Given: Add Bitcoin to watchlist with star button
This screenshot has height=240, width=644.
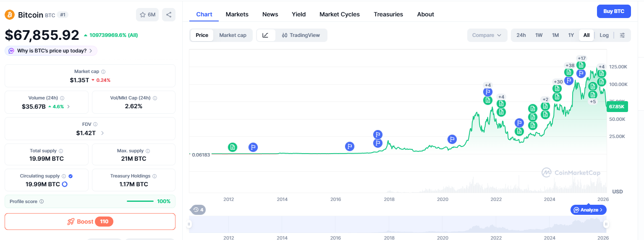Looking at the screenshot, I should pos(147,15).
